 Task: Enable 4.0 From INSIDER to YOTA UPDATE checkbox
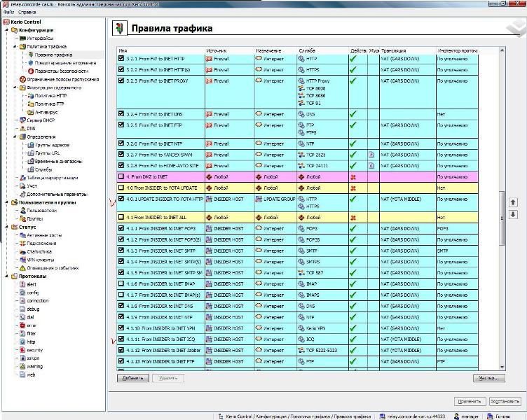121,188
